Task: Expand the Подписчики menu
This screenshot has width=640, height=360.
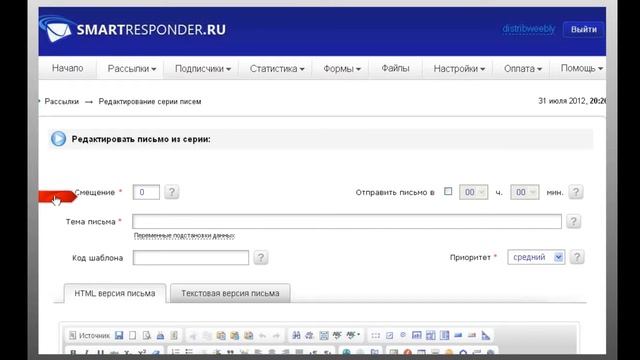Action: tap(203, 69)
